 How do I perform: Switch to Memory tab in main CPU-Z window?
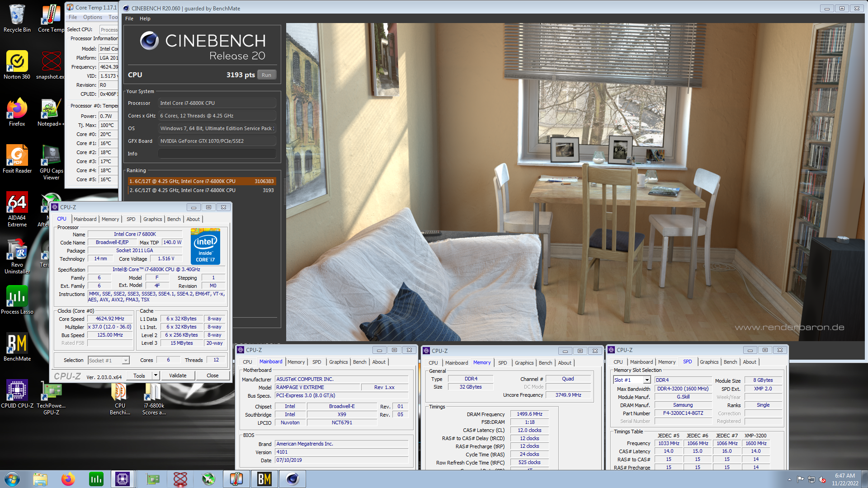(x=110, y=219)
